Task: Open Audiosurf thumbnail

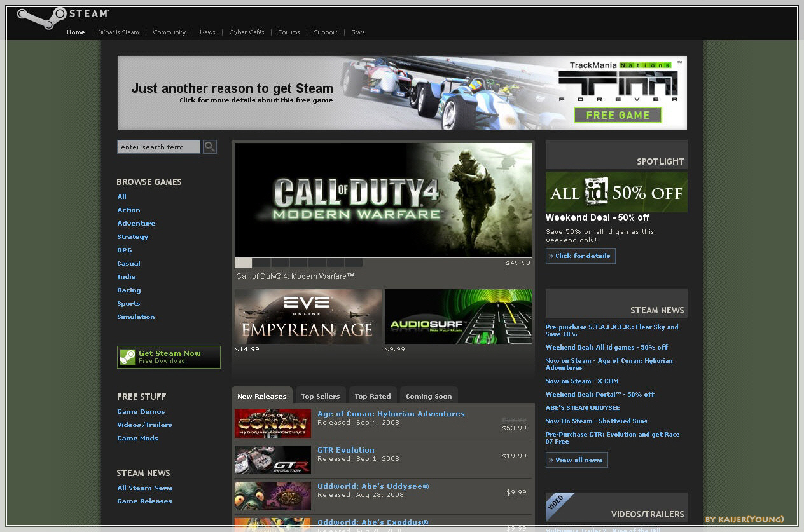Action: tap(458, 317)
